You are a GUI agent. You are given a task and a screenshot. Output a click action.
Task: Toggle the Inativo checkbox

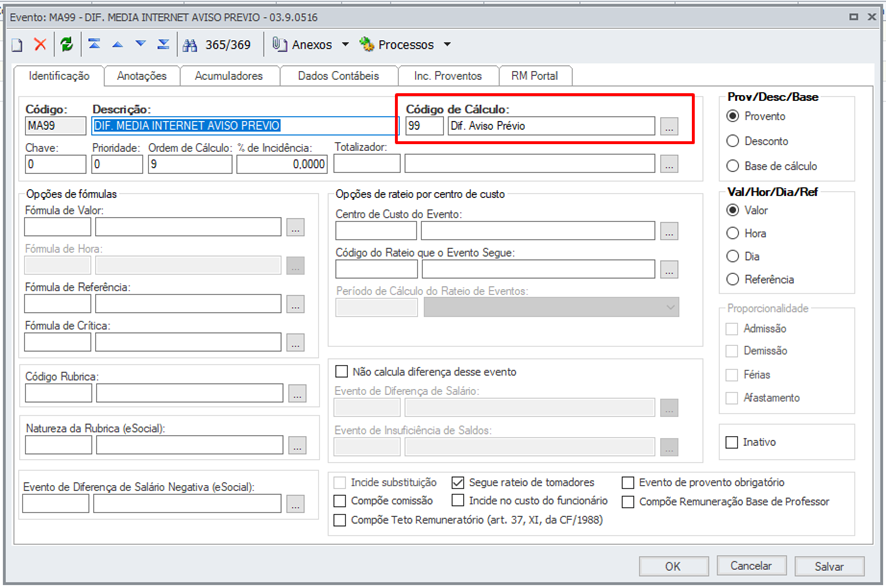pos(732,442)
